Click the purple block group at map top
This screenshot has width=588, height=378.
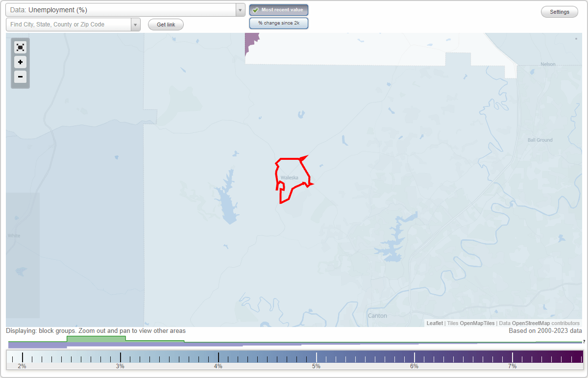click(x=250, y=43)
